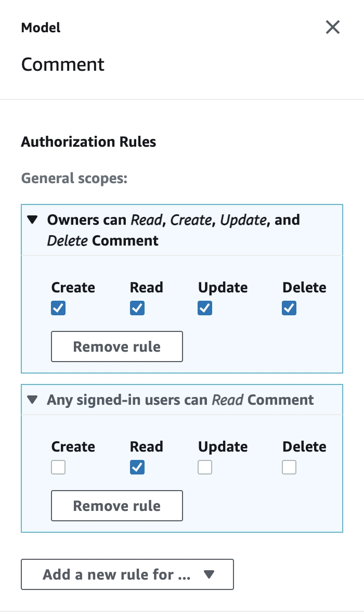Enable Delete for any signed-in users
364x616 pixels.
click(x=289, y=468)
